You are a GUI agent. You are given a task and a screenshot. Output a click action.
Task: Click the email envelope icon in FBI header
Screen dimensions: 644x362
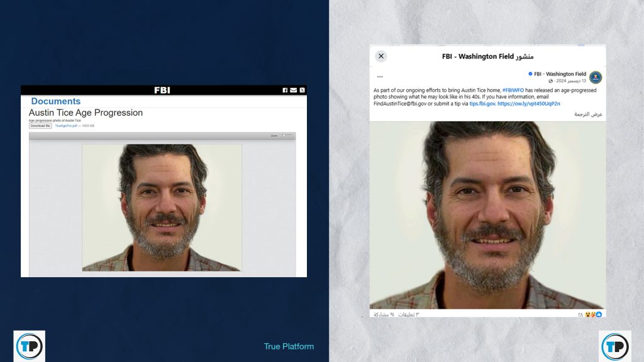click(293, 90)
